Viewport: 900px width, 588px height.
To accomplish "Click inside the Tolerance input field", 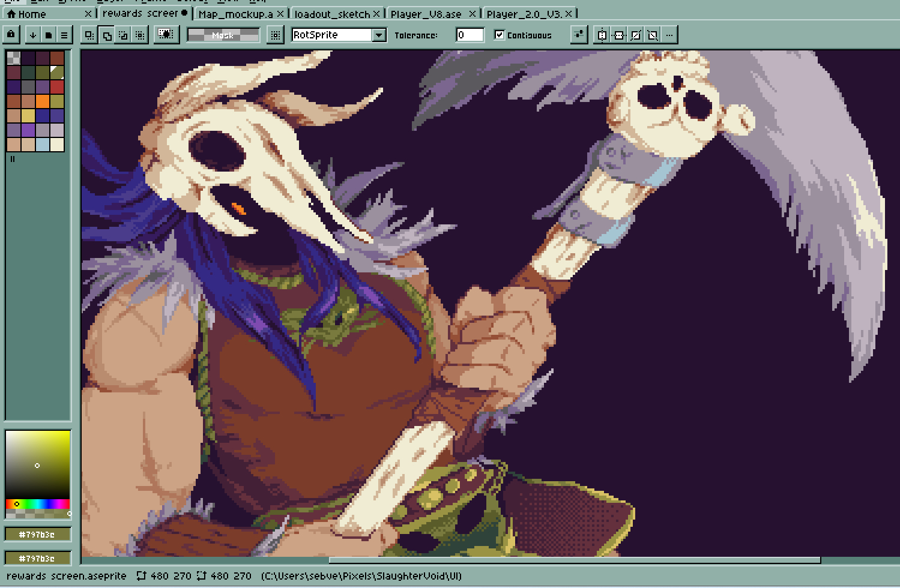I will [x=469, y=35].
